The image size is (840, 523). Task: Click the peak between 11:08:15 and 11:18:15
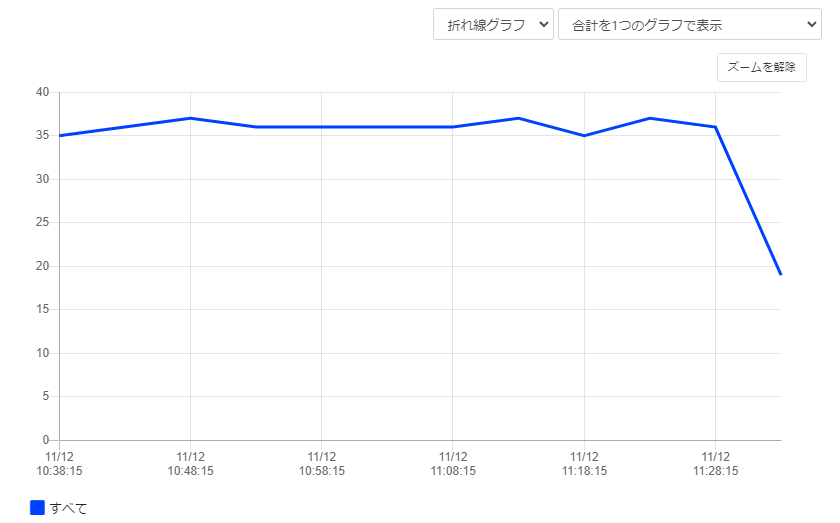click(518, 118)
